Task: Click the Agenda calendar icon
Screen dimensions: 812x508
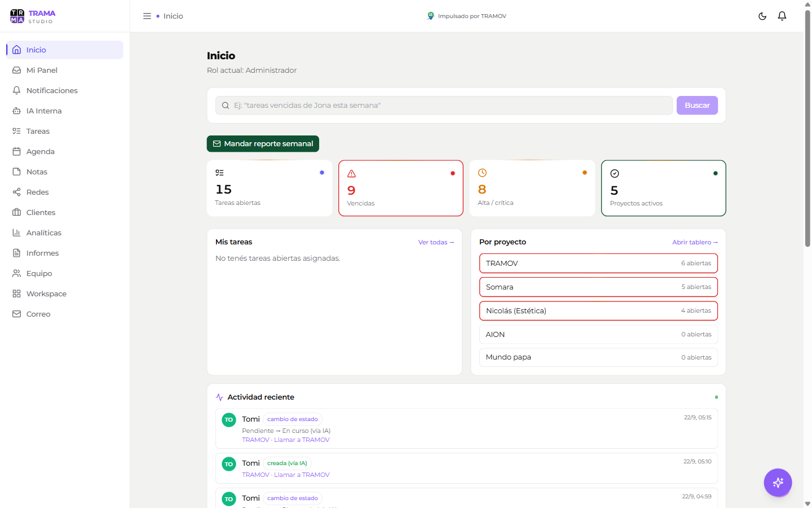Action: click(x=17, y=151)
